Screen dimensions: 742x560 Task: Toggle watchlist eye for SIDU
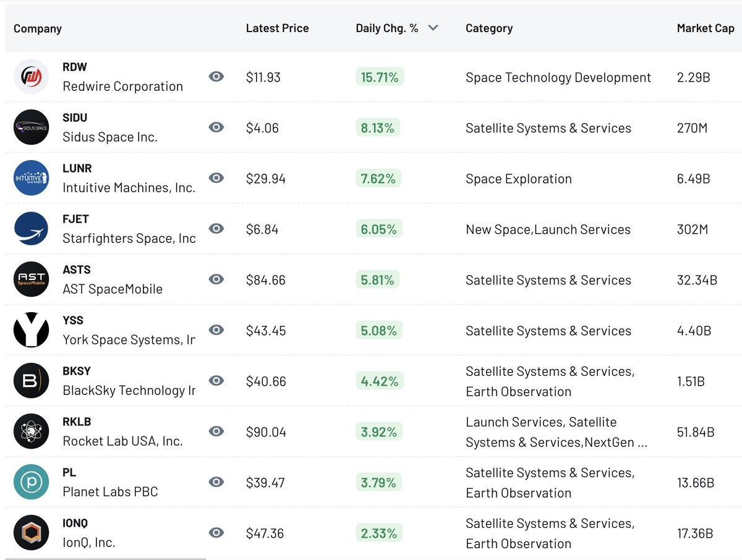(216, 127)
